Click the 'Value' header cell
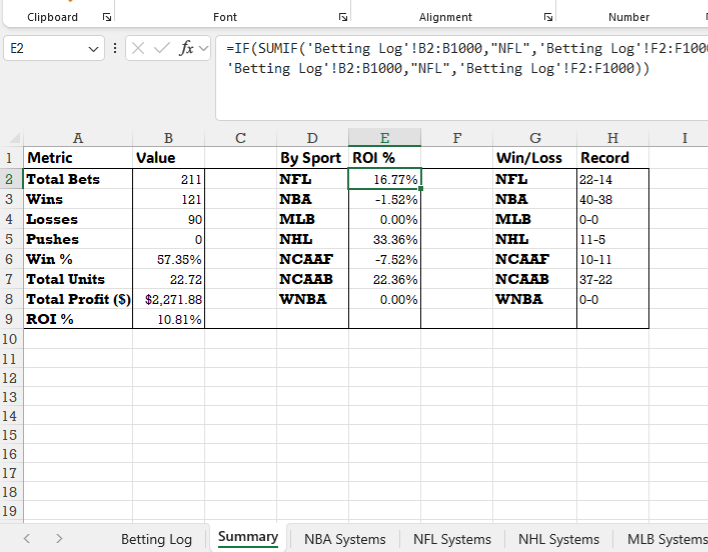This screenshot has height=552, width=708. (x=168, y=158)
